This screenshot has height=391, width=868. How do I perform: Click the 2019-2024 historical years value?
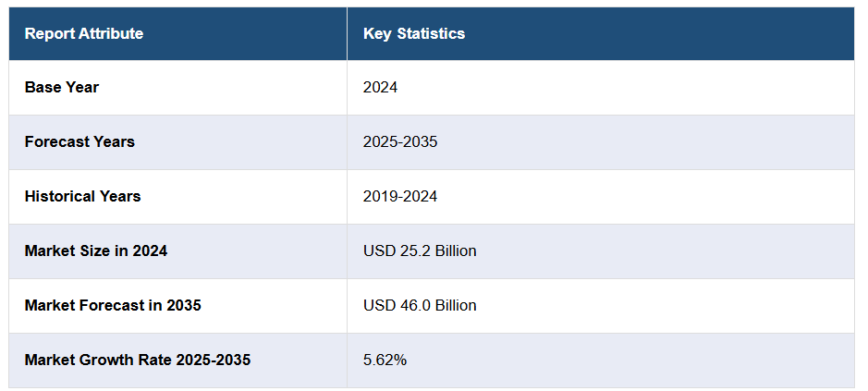400,197
